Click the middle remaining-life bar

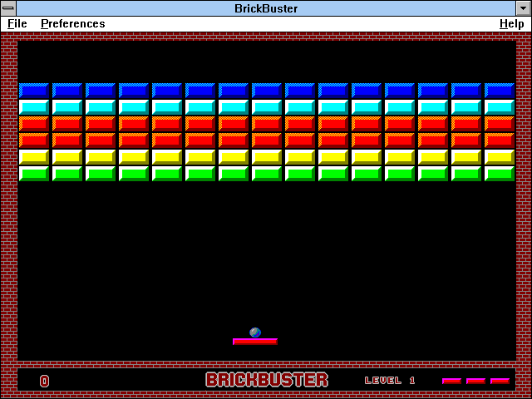[x=475, y=381]
